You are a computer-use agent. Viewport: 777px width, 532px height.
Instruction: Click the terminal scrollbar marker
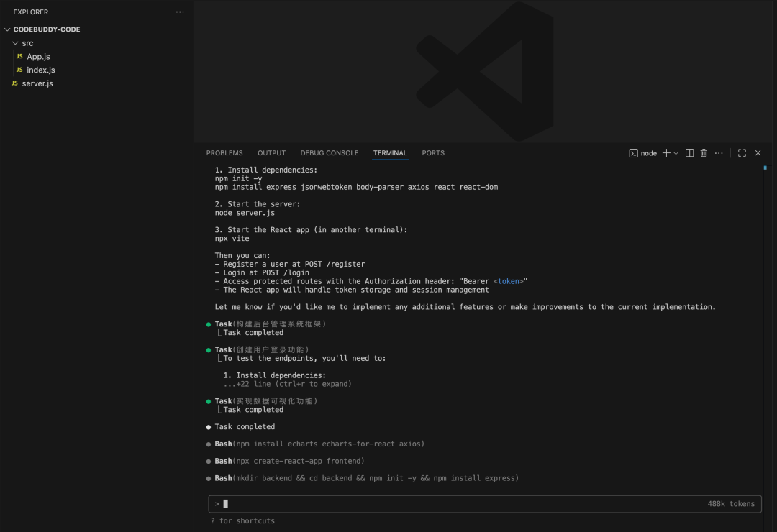tap(765, 168)
